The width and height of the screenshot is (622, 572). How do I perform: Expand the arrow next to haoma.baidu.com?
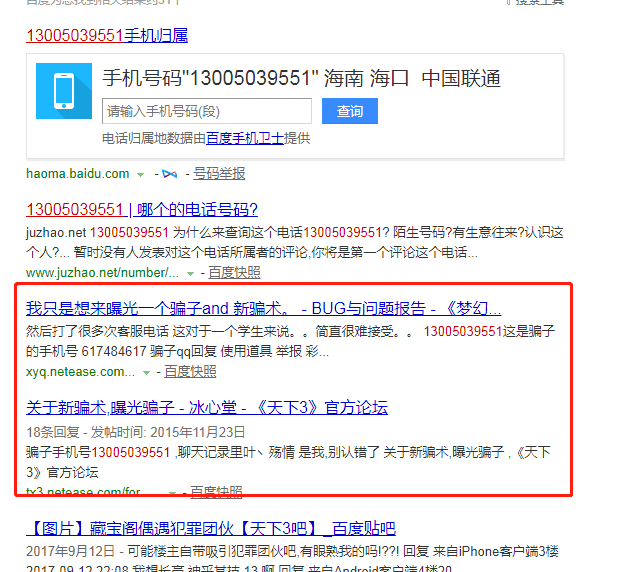pos(140,174)
